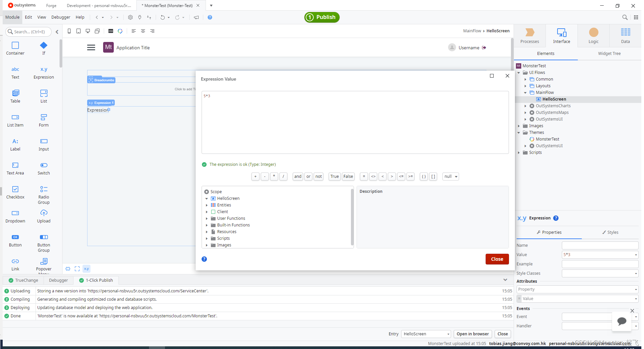Click the search magnifier at top right

pos(625,17)
